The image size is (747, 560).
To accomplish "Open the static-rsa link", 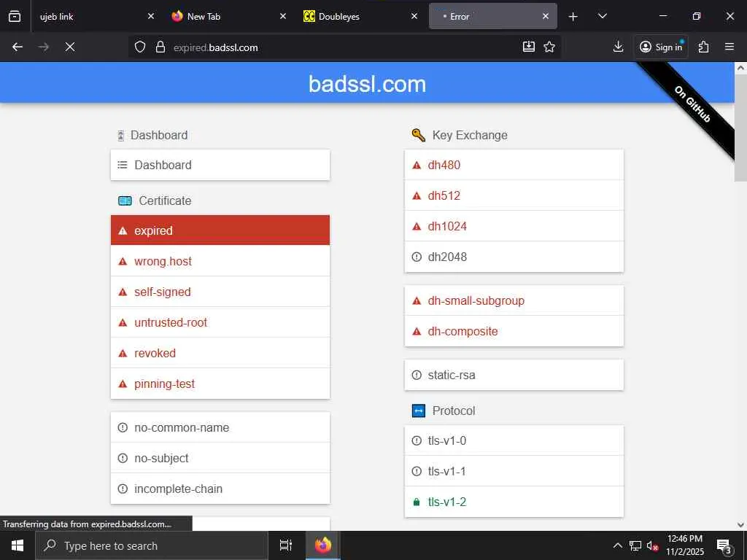I will [514, 375].
